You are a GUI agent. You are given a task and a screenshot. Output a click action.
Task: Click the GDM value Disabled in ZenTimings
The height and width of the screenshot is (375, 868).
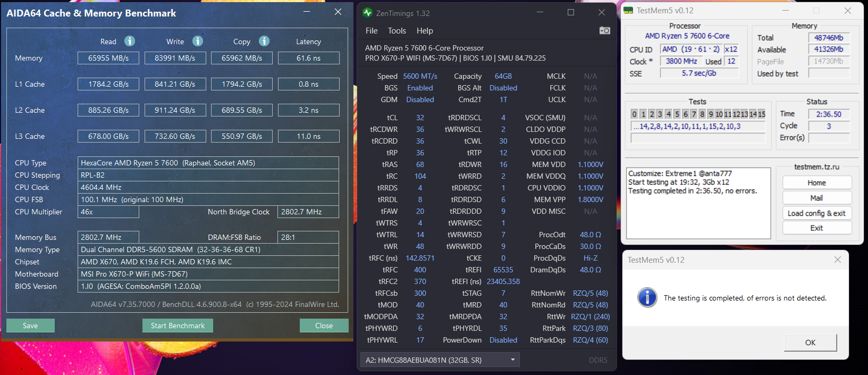[x=420, y=99]
